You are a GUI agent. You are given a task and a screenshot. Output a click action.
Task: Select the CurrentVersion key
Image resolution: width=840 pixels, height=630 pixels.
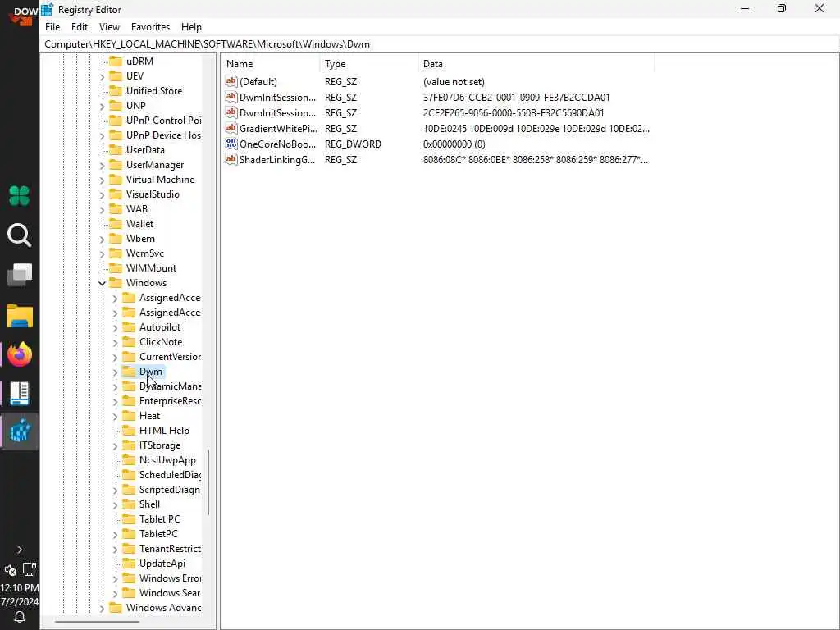(170, 357)
